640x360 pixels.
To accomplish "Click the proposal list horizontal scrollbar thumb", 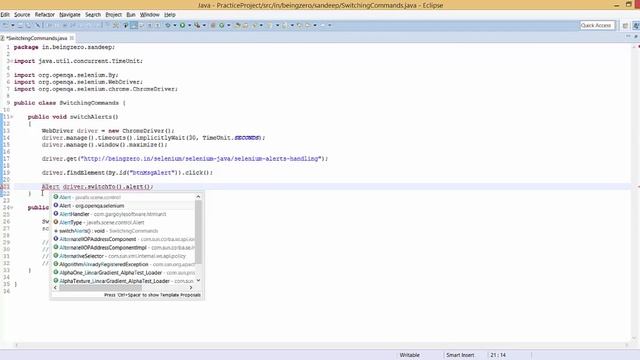I will coord(100,288).
